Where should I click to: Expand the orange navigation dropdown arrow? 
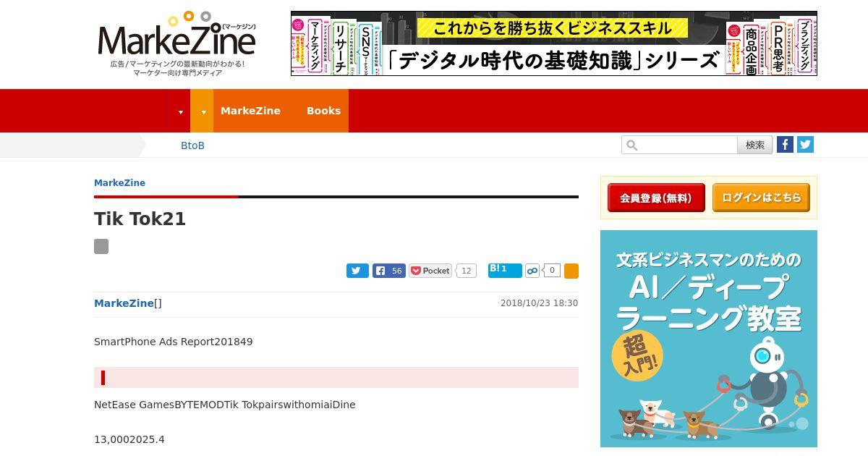(203, 111)
